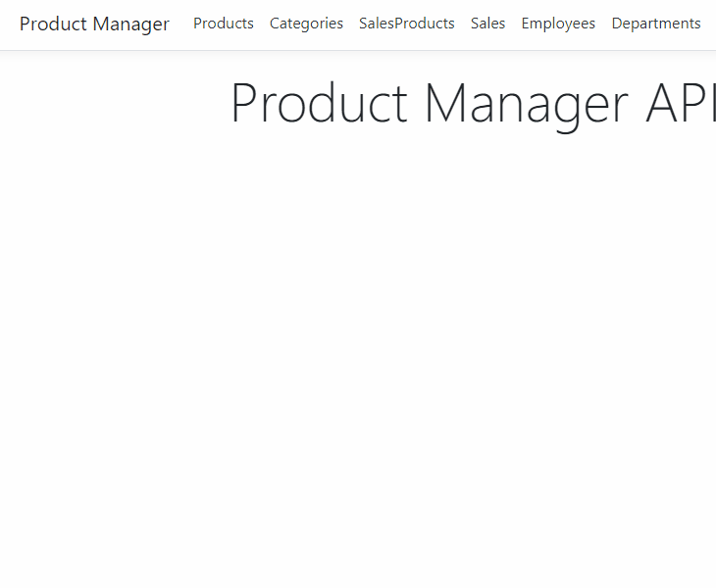Screen dimensions: 716x588
Task: Go to the Categories section
Action: click(x=306, y=24)
